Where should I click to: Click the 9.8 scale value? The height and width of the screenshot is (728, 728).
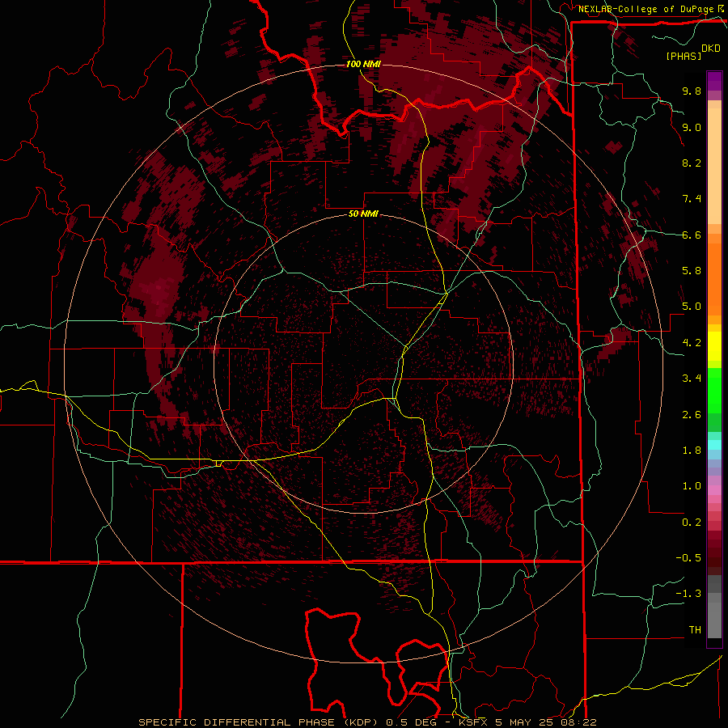point(692,91)
